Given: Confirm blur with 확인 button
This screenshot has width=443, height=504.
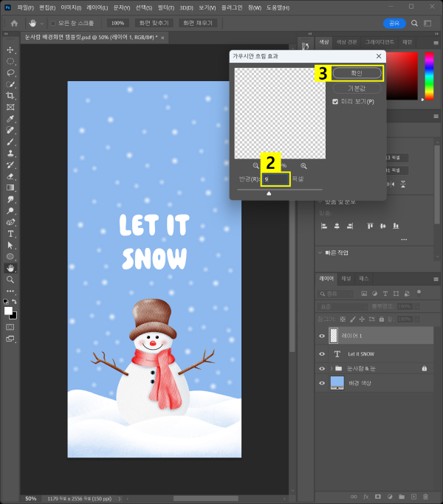Looking at the screenshot, I should tap(357, 73).
